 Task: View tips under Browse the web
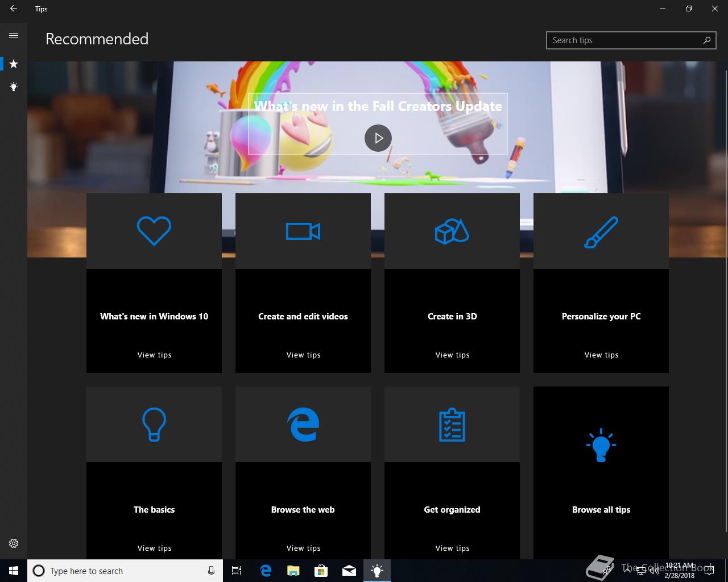(x=303, y=548)
